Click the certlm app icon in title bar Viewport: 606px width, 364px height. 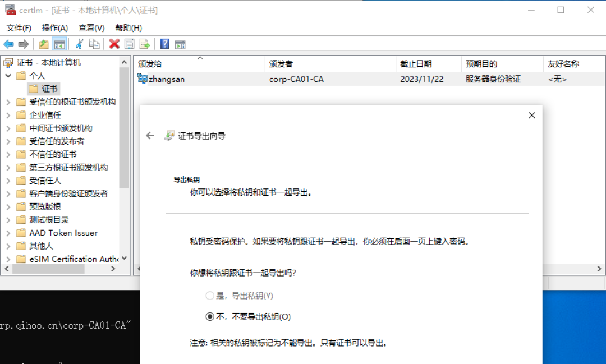pyautogui.click(x=11, y=10)
